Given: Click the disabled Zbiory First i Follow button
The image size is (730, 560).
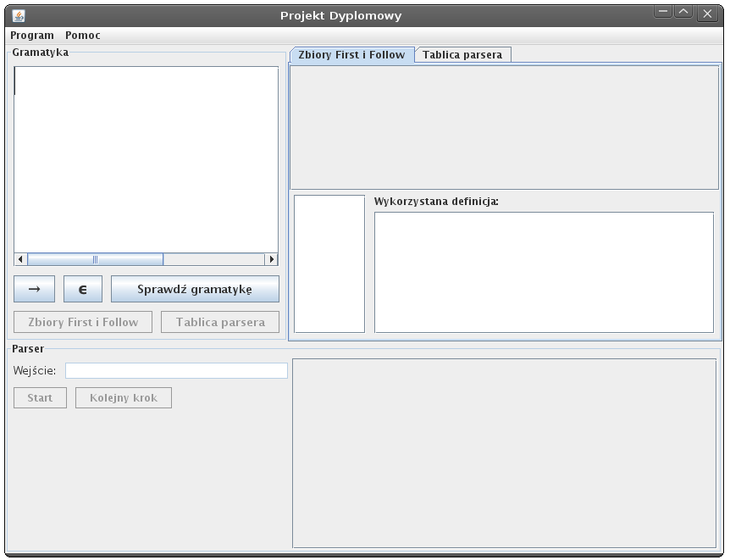Looking at the screenshot, I should point(83,322).
